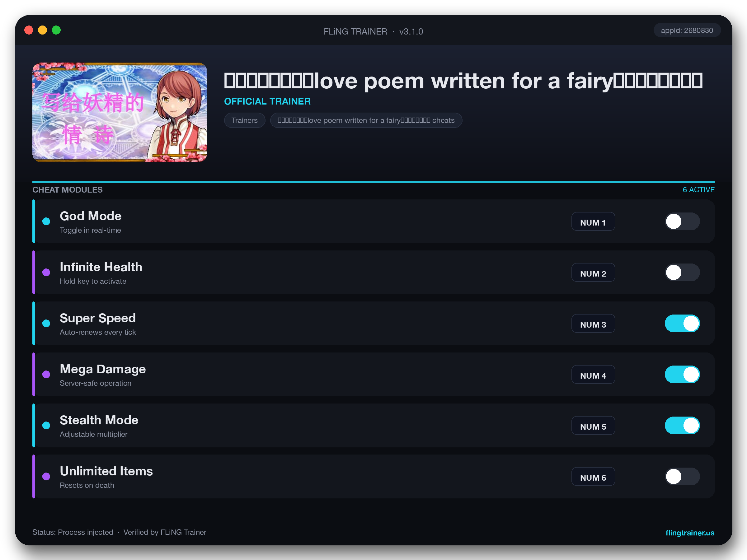Click the purple dot beside Unlimited Items
This screenshot has width=747, height=560.
(x=46, y=476)
